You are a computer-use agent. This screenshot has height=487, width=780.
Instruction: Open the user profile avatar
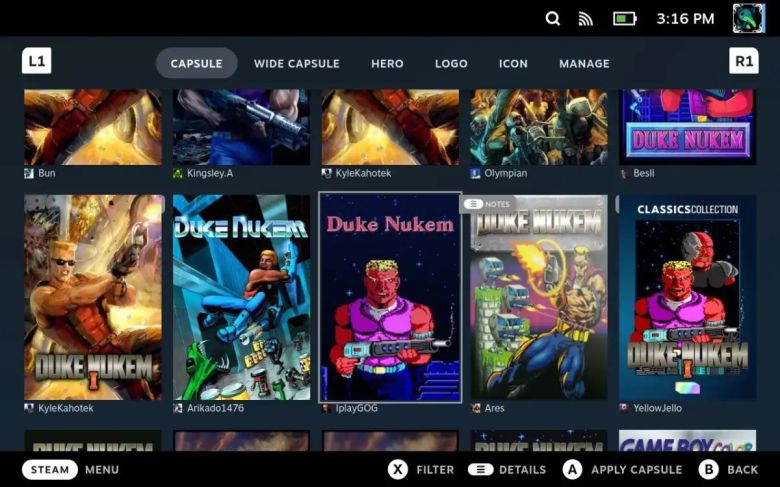(x=748, y=18)
